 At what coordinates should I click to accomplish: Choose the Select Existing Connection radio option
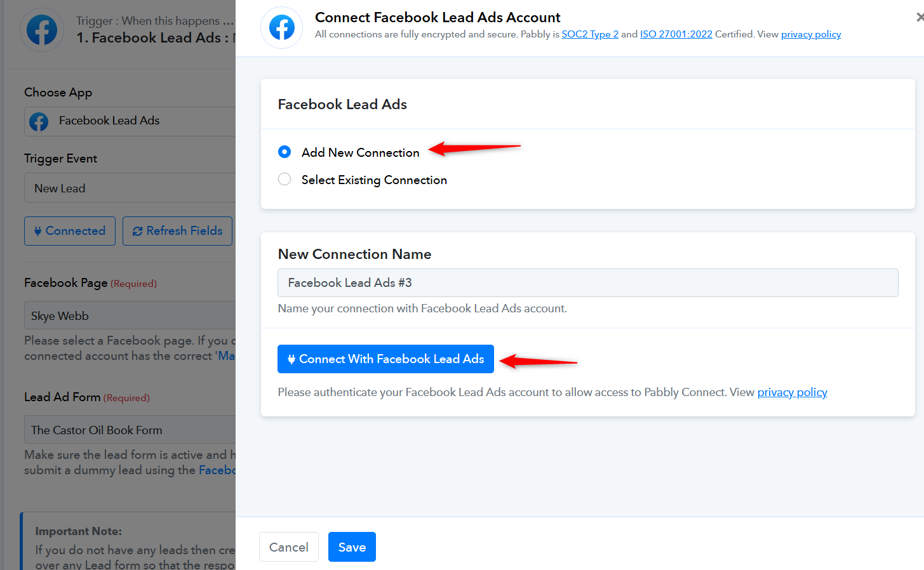pyautogui.click(x=285, y=180)
